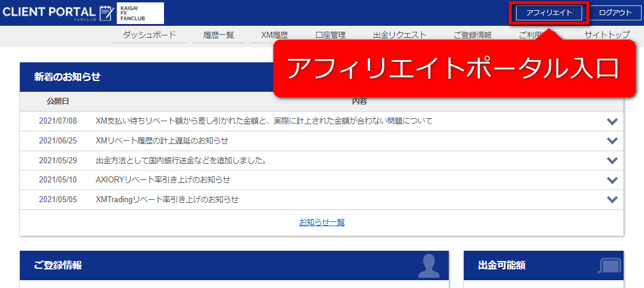This screenshot has width=644, height=288.
Task: Click the wallet icon in 出金可能額 panel
Action: (x=609, y=266)
